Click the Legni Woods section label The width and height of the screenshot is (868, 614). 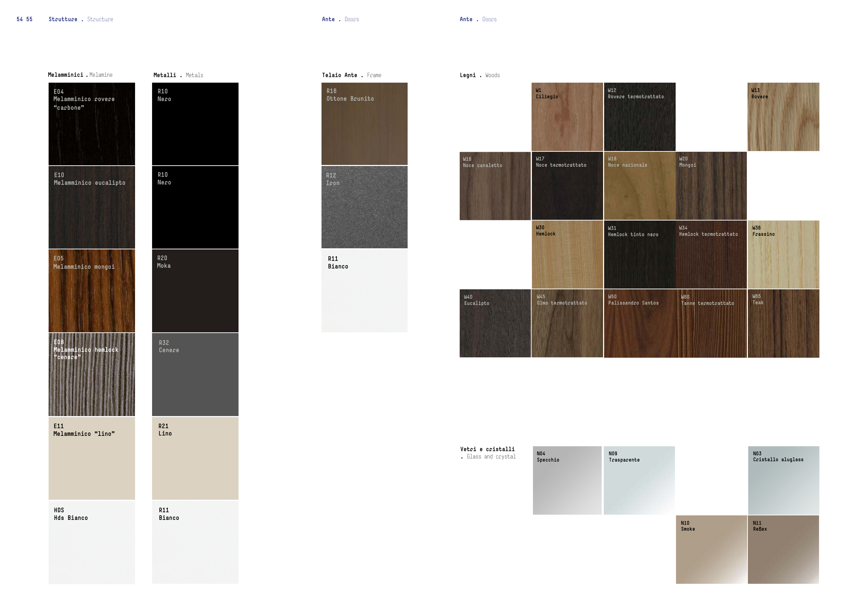click(479, 75)
